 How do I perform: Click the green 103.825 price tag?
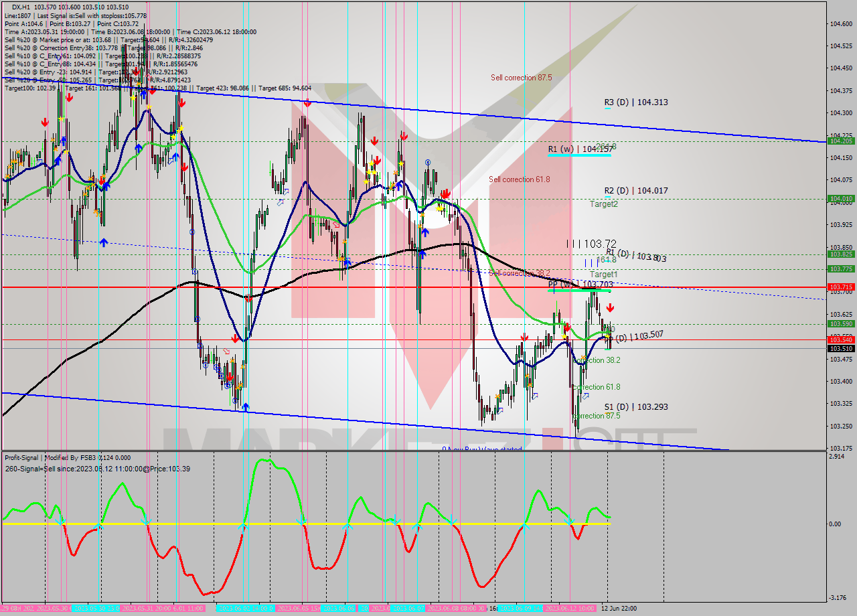point(841,254)
